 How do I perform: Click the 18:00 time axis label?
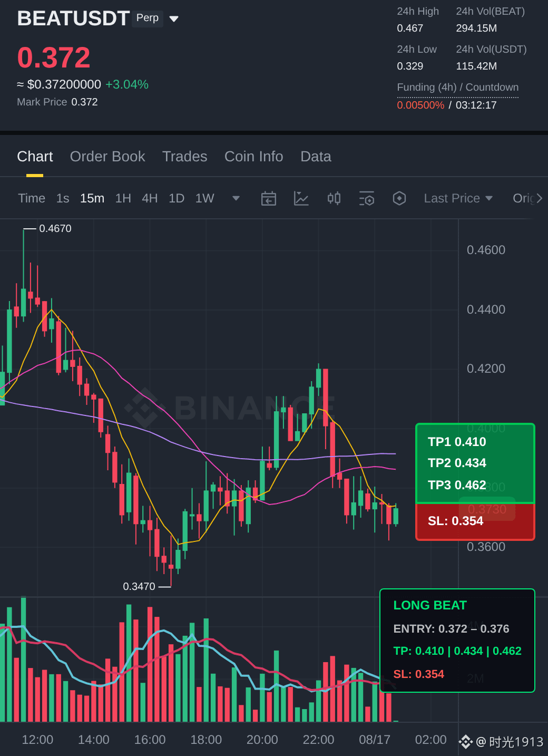(x=206, y=740)
